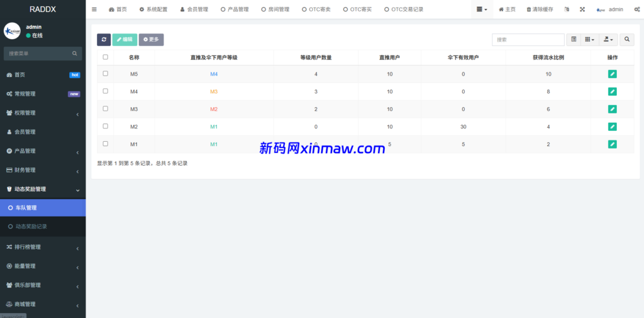Click the sidebar 搜索菜单 input field
The width and height of the screenshot is (644, 318).
click(x=38, y=54)
